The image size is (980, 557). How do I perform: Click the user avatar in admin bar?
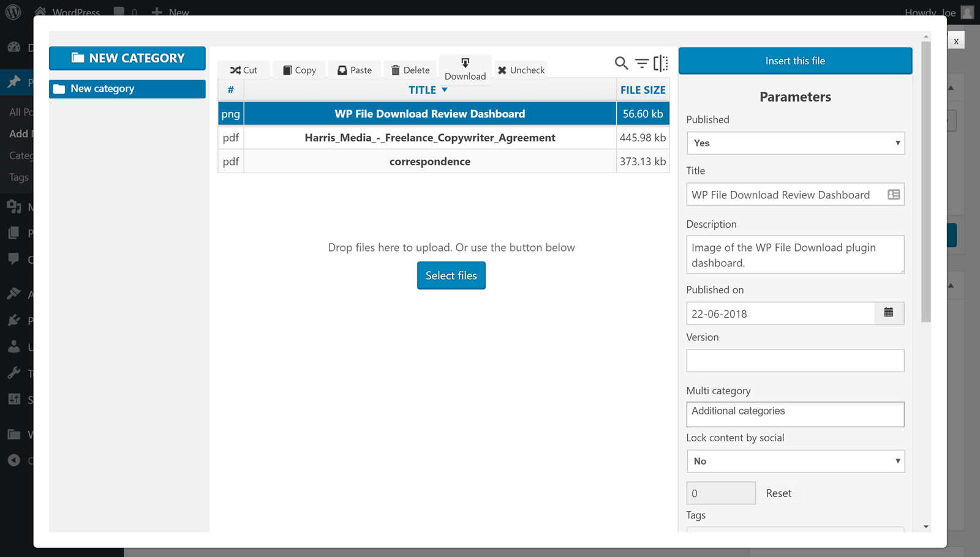point(967,12)
